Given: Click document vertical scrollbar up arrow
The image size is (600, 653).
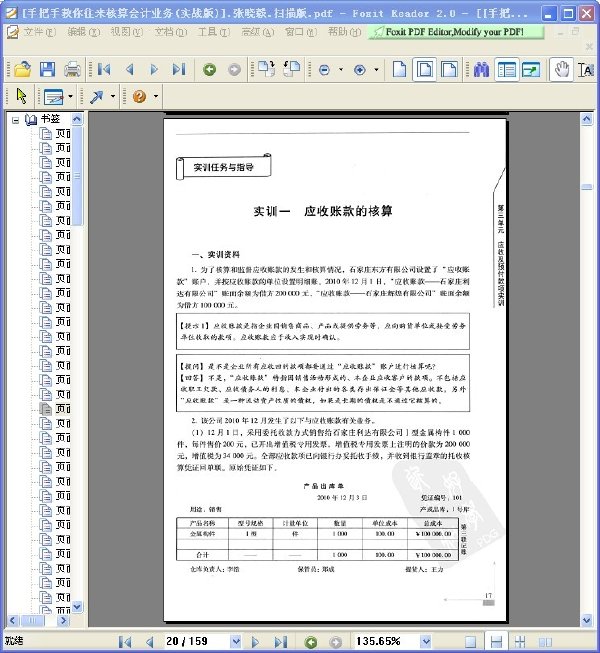Looking at the screenshot, I should (587, 120).
